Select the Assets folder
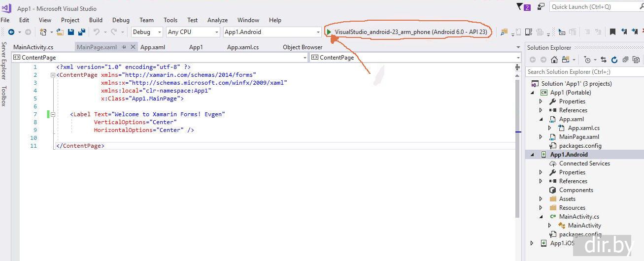The image size is (644, 261). [567, 199]
